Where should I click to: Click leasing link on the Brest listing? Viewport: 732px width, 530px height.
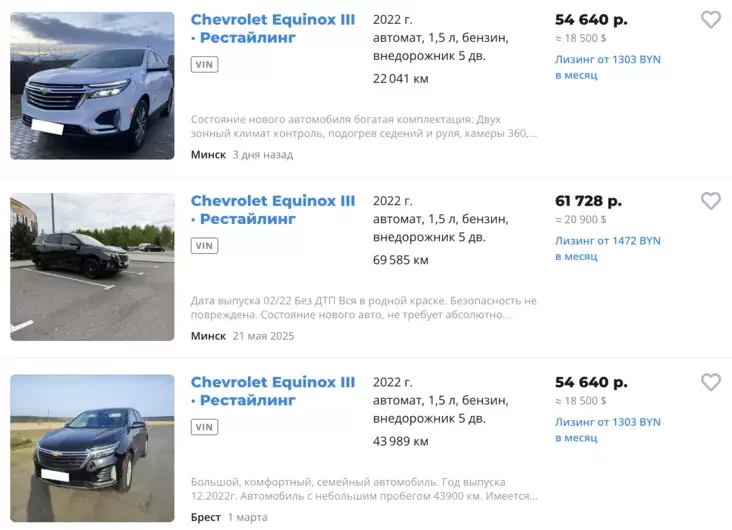[607, 429]
